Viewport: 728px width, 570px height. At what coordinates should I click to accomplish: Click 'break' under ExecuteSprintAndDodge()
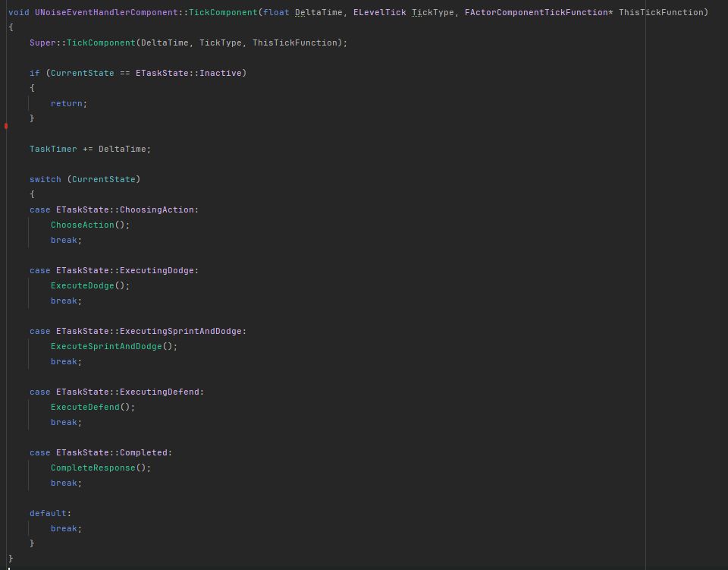click(x=64, y=362)
